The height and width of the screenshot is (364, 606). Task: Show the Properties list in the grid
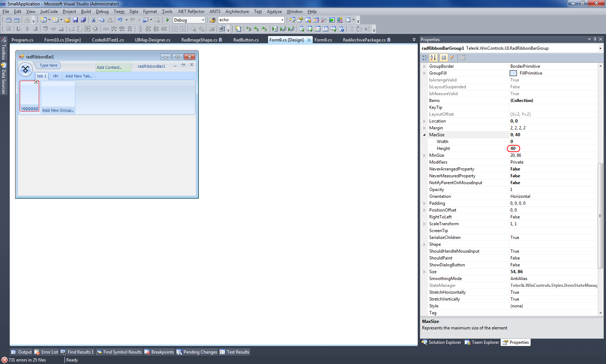(444, 58)
